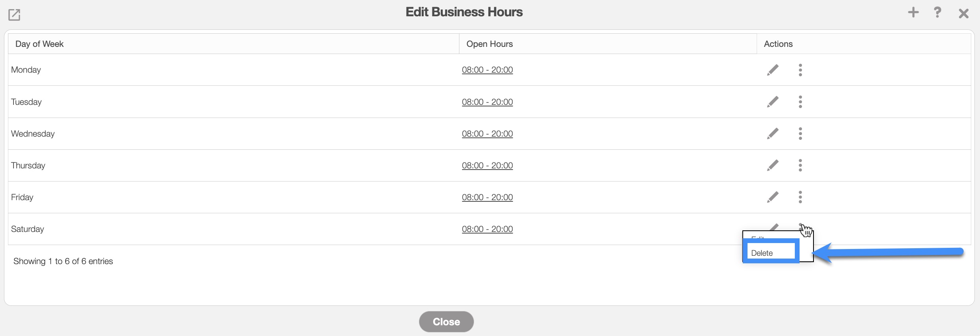
Task: Click the pencil edit icon for Friday
Action: (x=773, y=197)
